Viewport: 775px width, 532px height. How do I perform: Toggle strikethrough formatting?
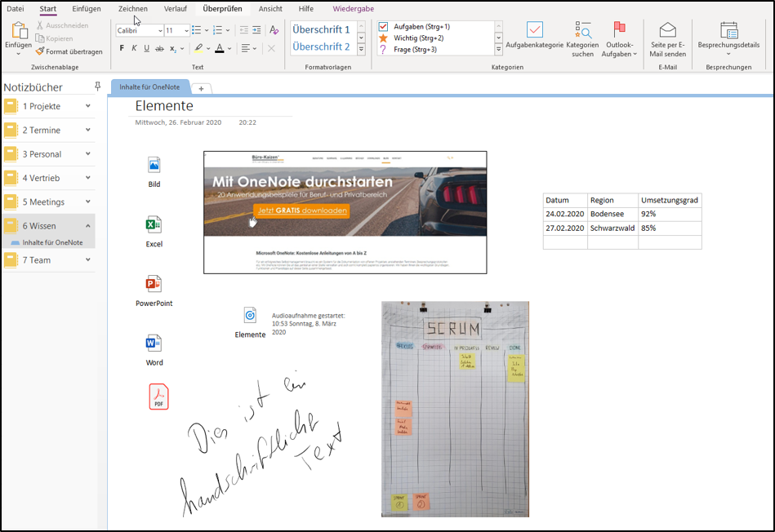point(159,48)
